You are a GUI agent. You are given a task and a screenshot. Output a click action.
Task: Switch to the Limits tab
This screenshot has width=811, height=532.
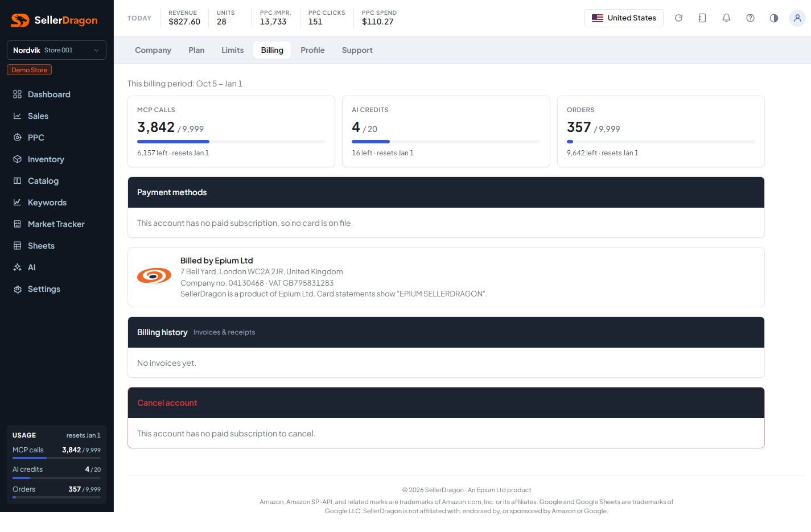tap(233, 50)
